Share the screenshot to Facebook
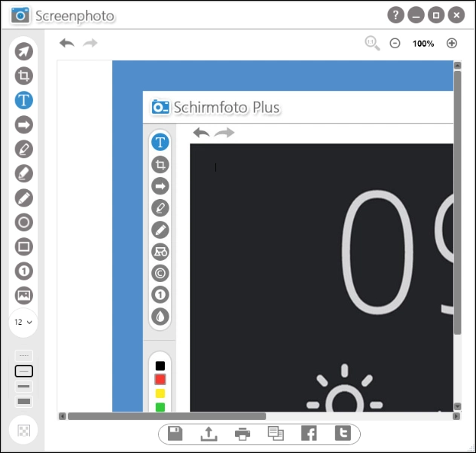 tap(309, 433)
